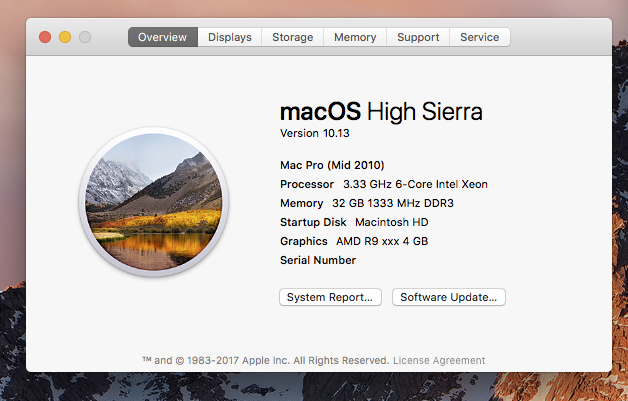Click the Mac Pro (Mid 2010) text
The width and height of the screenshot is (628, 401).
(x=332, y=165)
